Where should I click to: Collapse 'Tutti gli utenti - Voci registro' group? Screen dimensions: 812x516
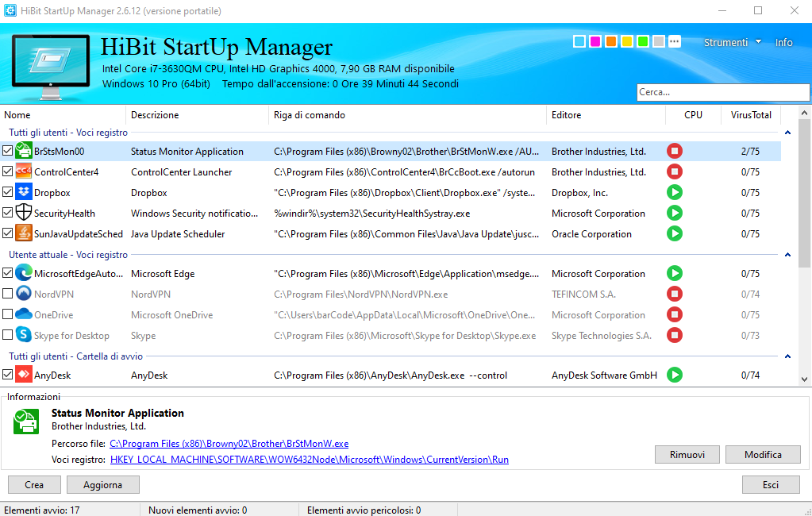[787, 133]
